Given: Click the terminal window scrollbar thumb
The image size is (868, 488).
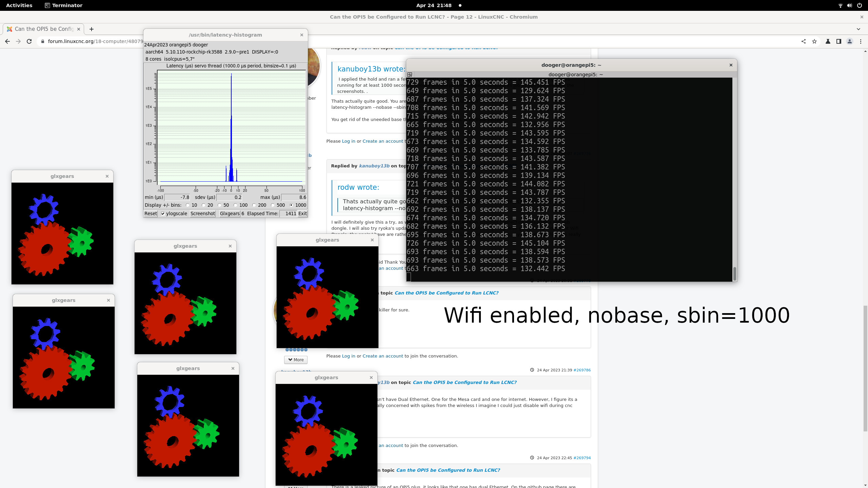Looking at the screenshot, I should coord(735,274).
